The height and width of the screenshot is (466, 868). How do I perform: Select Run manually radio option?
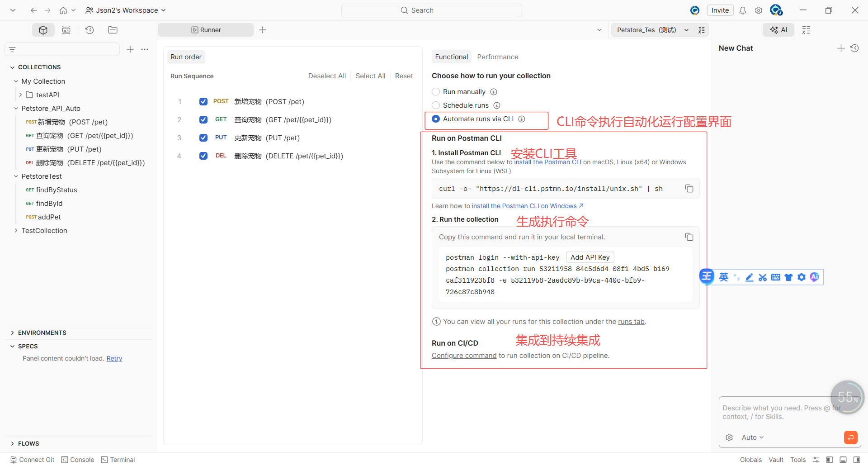[x=436, y=92]
